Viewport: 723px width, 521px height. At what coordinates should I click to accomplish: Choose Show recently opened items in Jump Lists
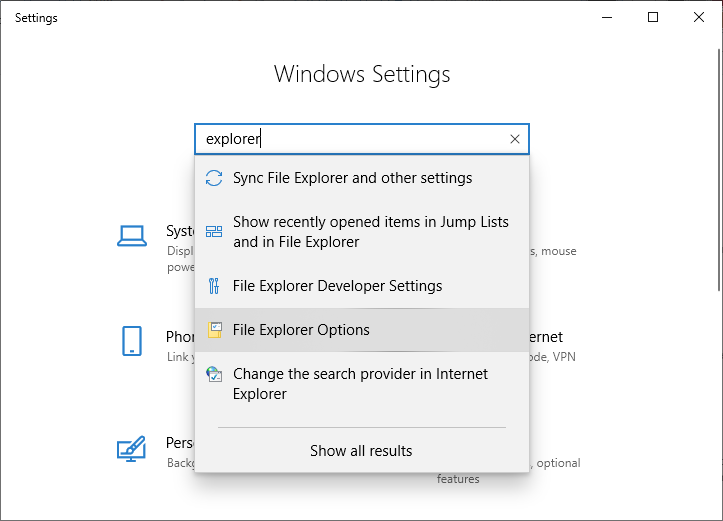pyautogui.click(x=362, y=232)
